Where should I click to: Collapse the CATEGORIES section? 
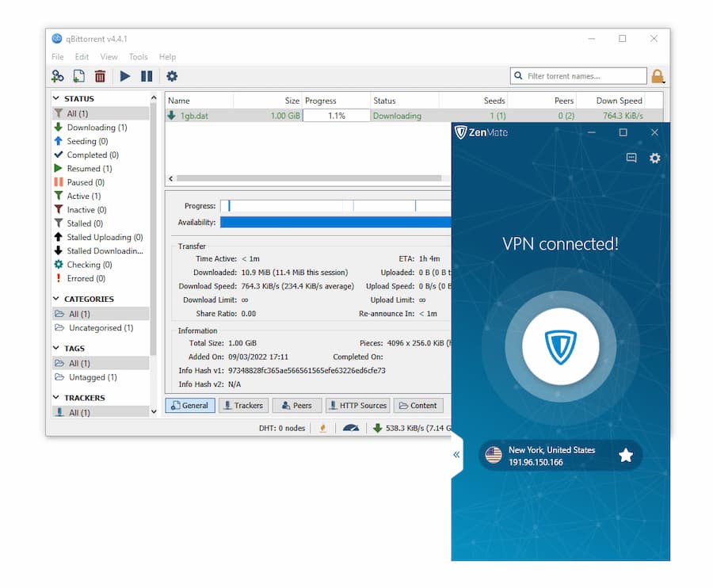pyautogui.click(x=56, y=299)
